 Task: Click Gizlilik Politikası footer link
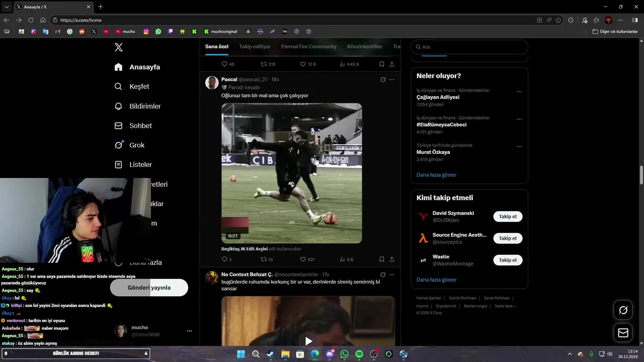tap(462, 298)
